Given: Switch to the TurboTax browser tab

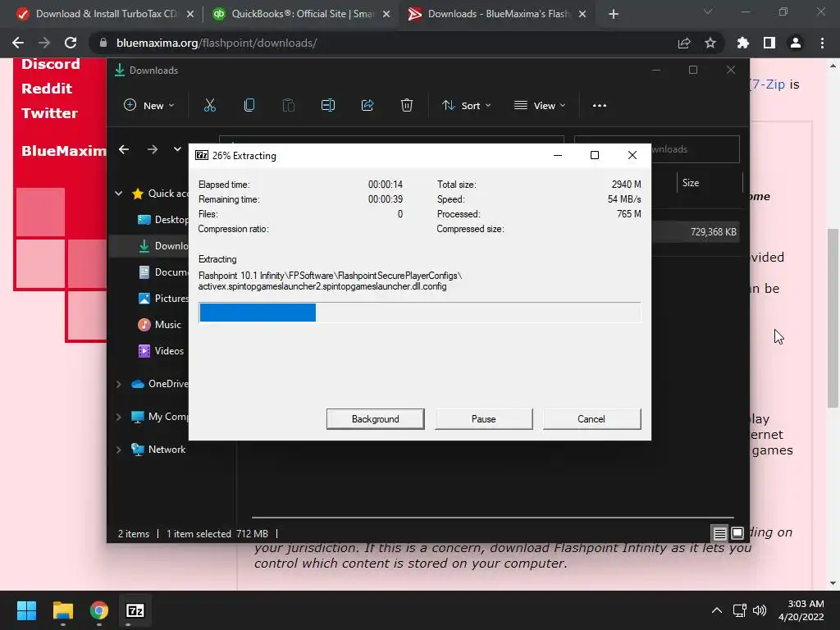Looking at the screenshot, I should coord(105,14).
